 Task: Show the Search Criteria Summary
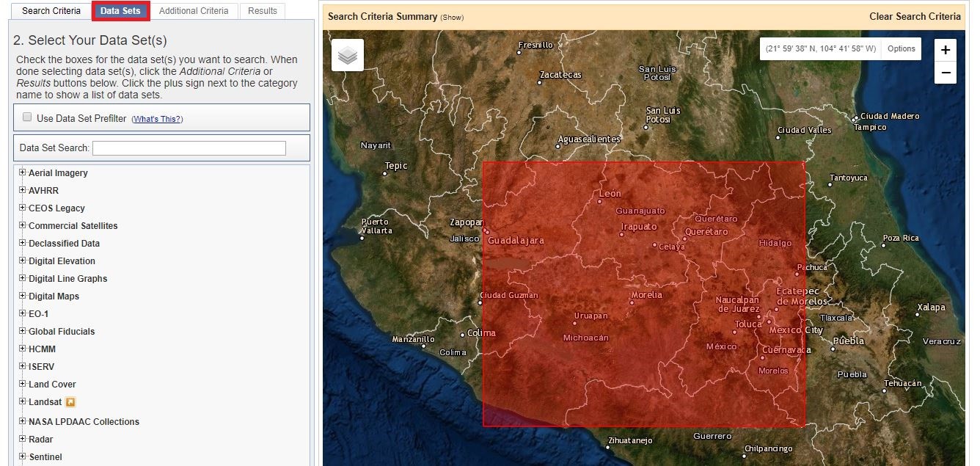point(452,17)
